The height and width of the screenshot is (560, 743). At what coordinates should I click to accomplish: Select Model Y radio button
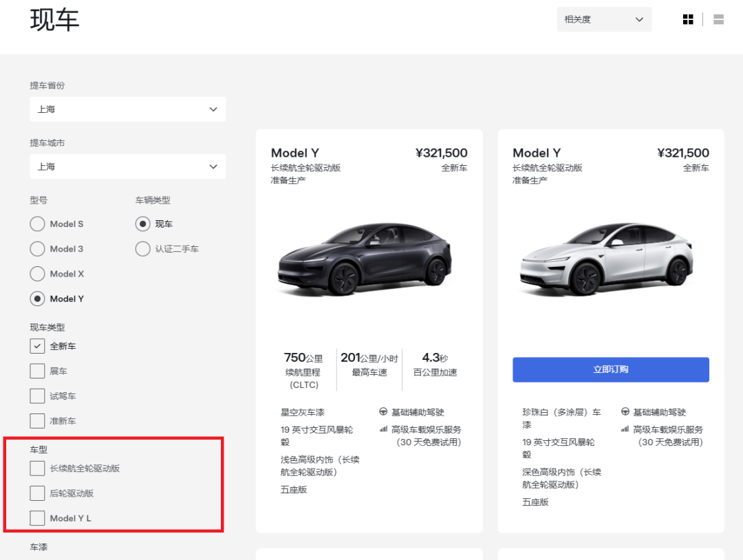(37, 299)
